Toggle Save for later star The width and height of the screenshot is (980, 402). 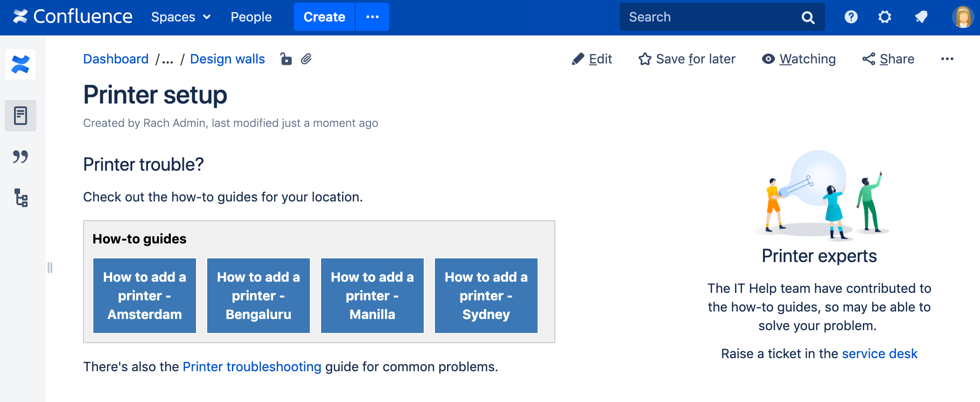pos(687,59)
